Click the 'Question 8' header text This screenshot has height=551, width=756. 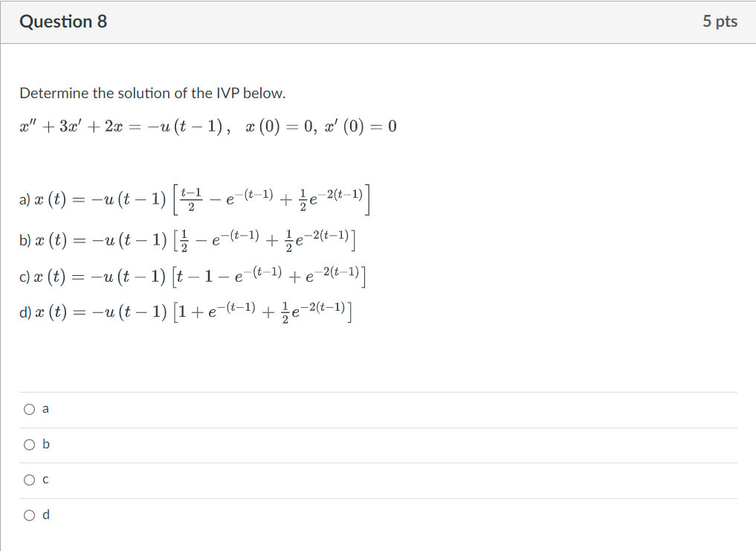63,22
